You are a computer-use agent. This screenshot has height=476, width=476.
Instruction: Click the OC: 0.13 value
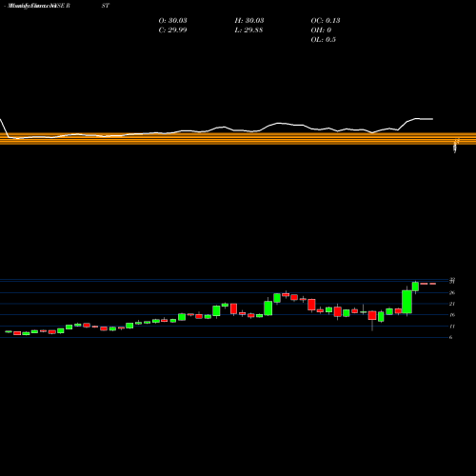pos(326,21)
